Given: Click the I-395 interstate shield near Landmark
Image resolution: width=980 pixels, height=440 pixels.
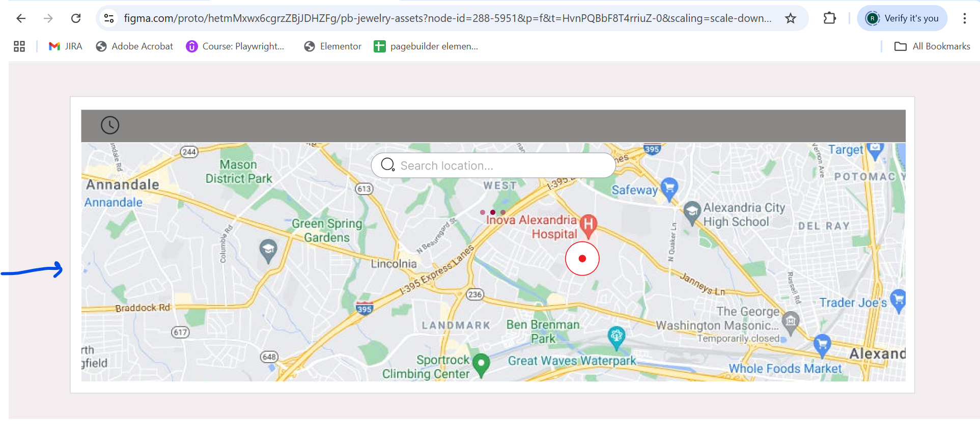Looking at the screenshot, I should click(365, 308).
